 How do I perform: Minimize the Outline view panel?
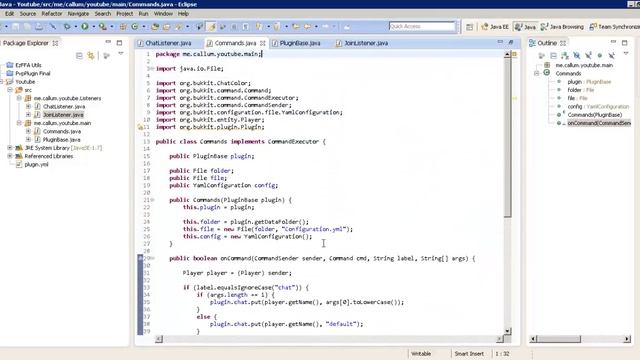(613, 42)
